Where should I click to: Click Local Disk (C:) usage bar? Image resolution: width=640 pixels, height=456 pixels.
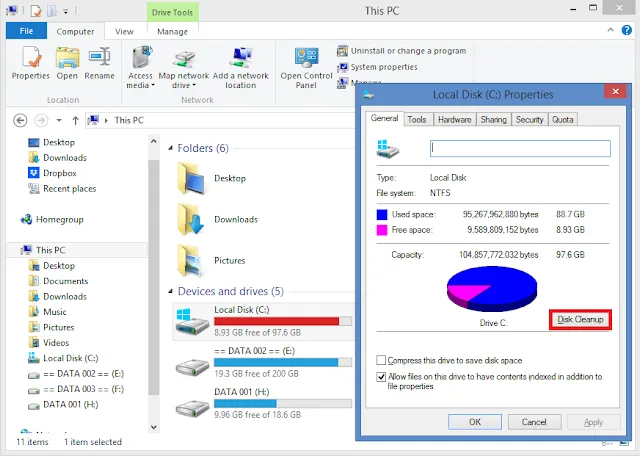pos(283,321)
